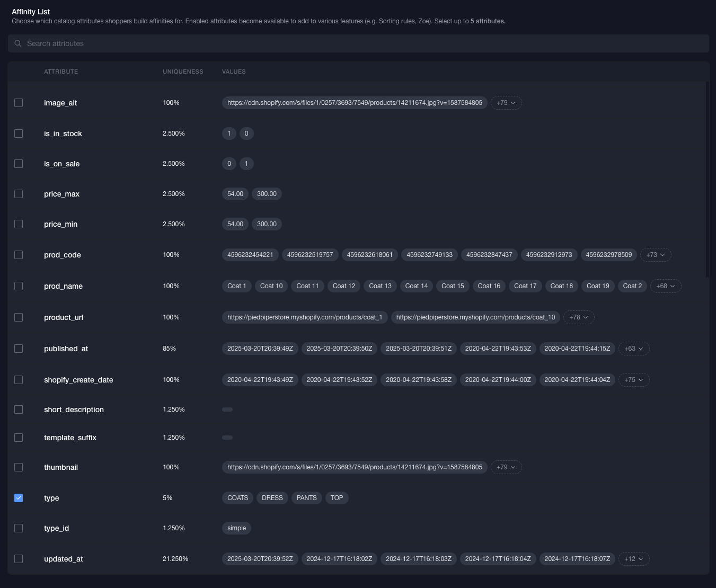
Task: Focus the Search attributes field
Action: (x=358, y=43)
